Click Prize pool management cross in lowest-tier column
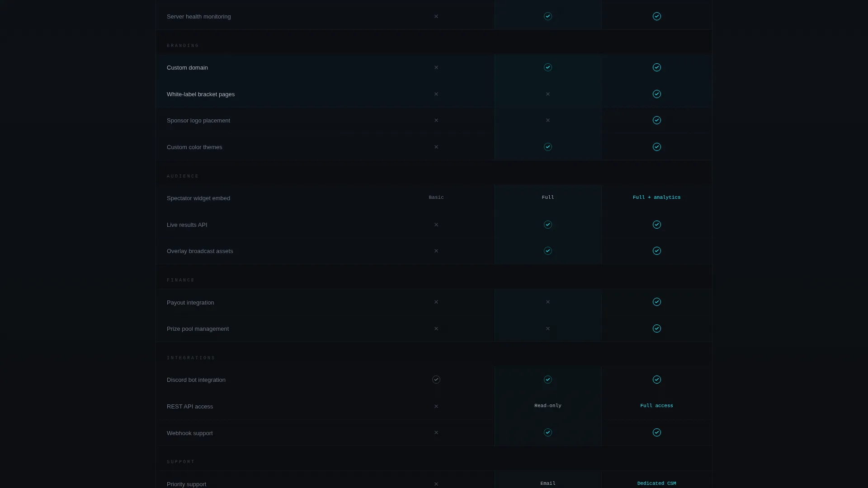 pos(436,328)
